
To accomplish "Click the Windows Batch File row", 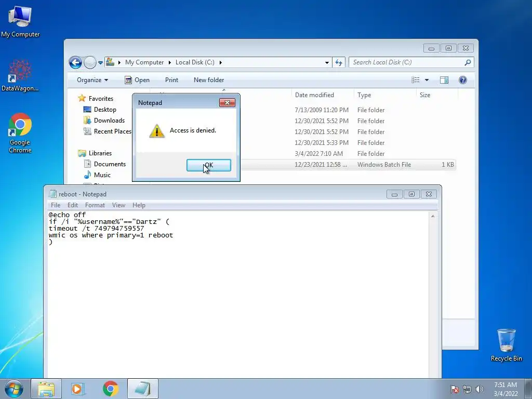I will (348, 165).
